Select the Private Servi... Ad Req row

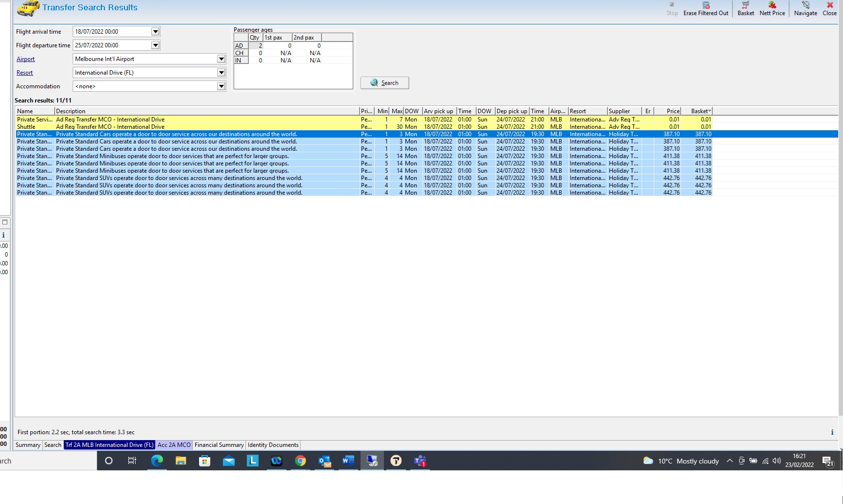pos(364,120)
